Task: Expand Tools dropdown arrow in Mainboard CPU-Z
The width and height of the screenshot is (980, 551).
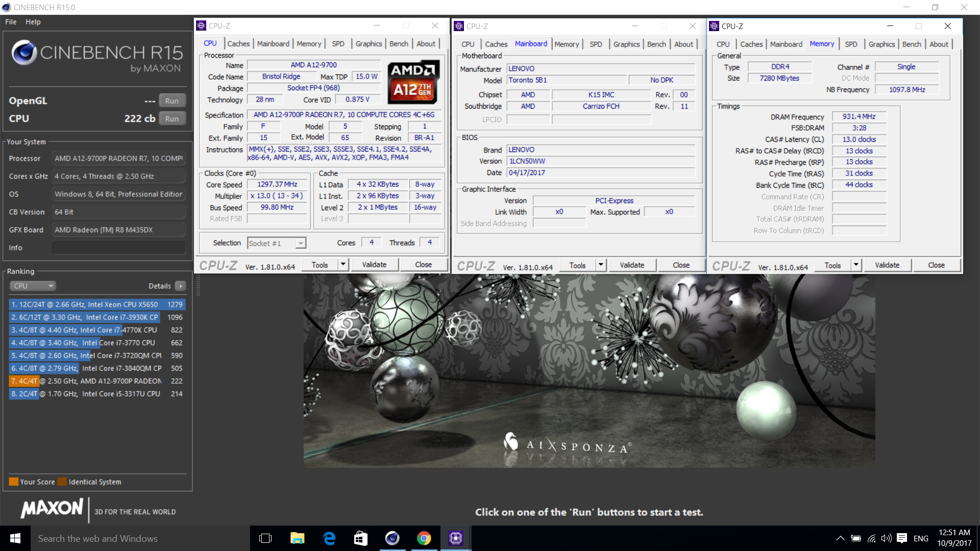Action: click(601, 265)
